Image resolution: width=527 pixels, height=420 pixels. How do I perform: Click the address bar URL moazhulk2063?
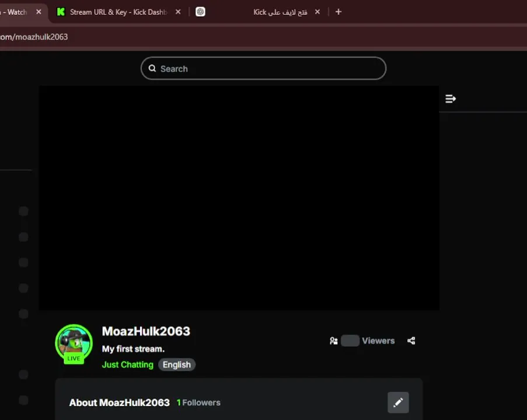tap(34, 37)
